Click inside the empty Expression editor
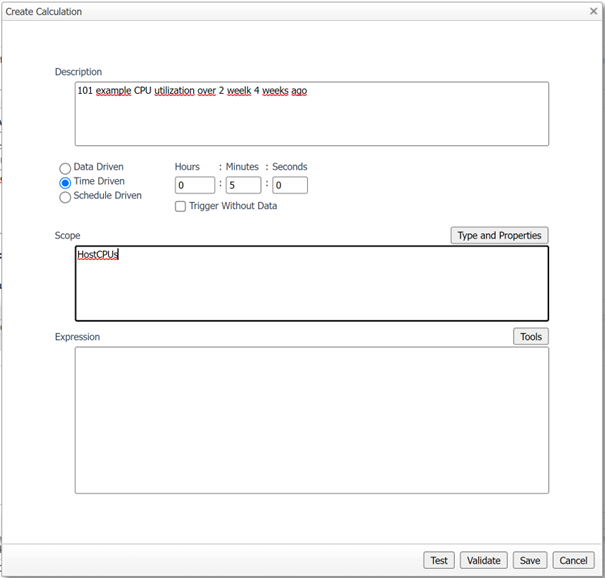This screenshot has width=605, height=578. click(311, 420)
